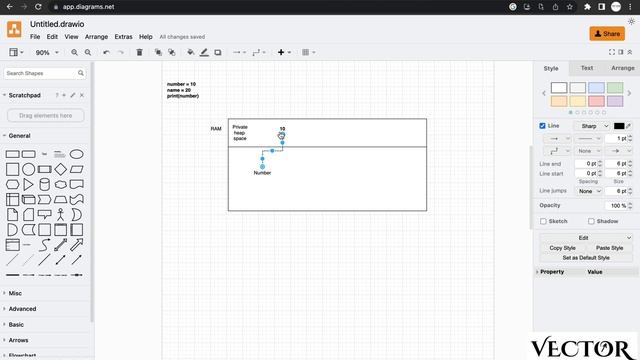
Task: Switch to the Arrange tab in format panel
Action: [622, 68]
